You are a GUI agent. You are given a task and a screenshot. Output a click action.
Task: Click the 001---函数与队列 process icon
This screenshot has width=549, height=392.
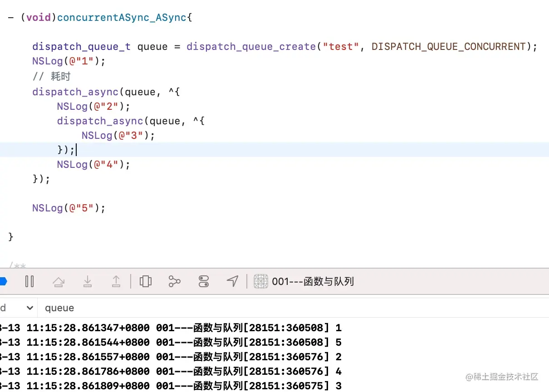(261, 281)
